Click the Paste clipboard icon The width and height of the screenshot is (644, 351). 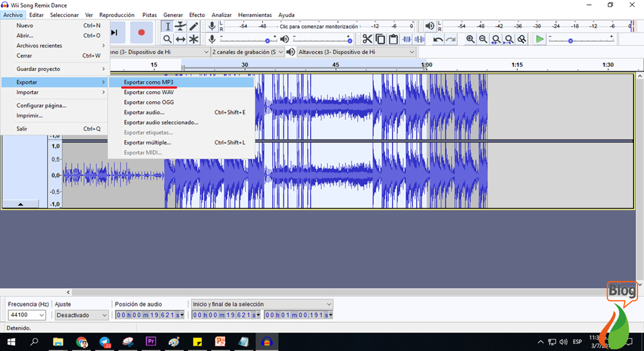393,39
